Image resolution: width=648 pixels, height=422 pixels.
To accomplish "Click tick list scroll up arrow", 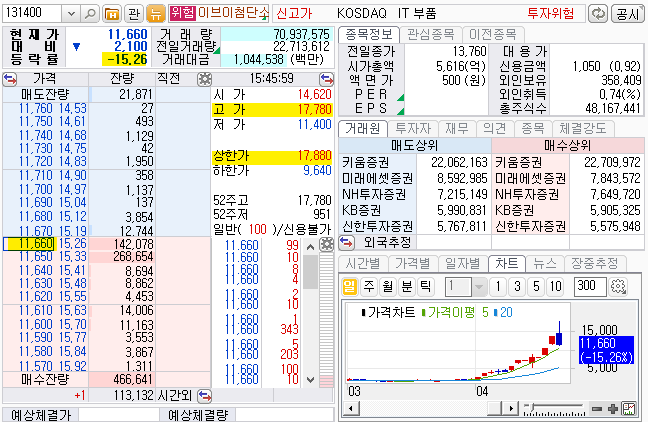I will [310, 247].
